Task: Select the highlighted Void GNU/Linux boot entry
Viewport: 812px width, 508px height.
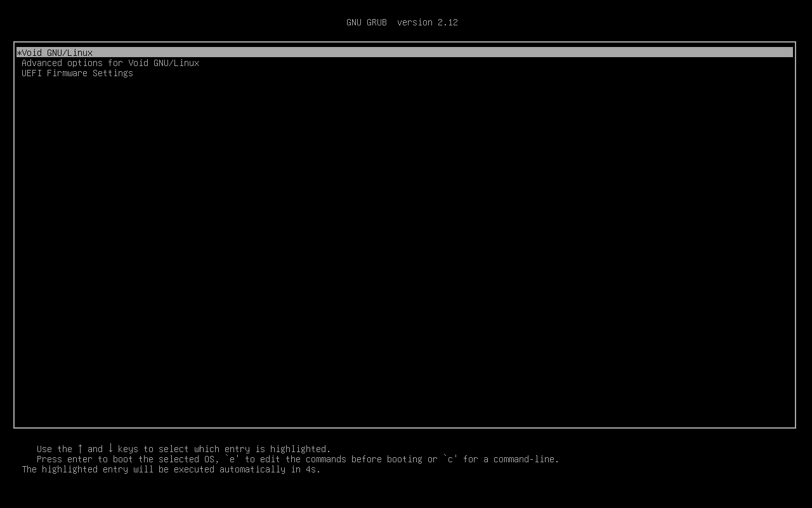Action: (x=57, y=53)
